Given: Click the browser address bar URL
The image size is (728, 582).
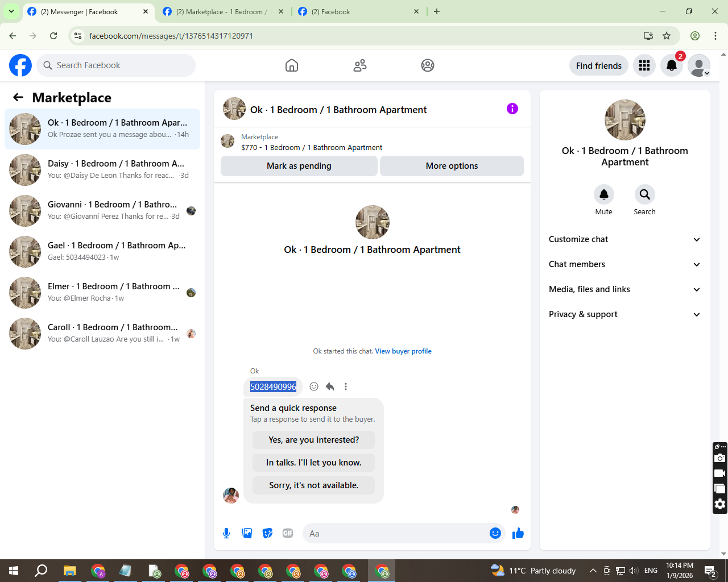Looking at the screenshot, I should 171,36.
